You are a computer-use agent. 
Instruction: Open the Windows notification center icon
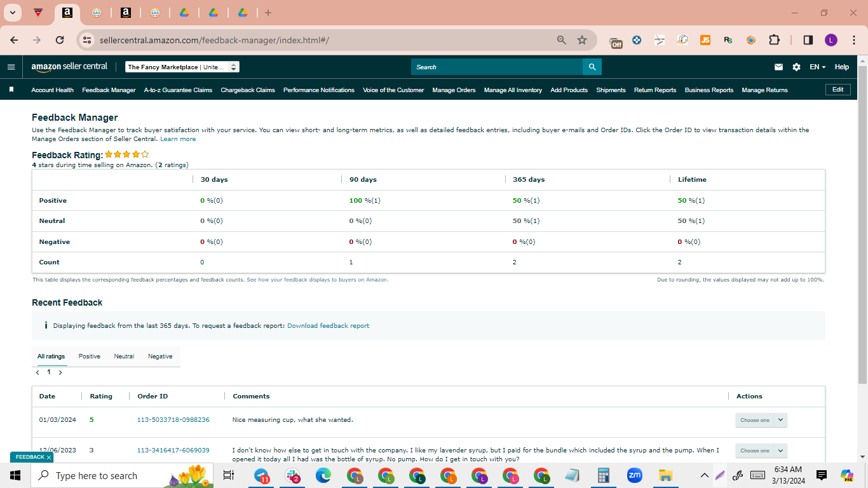point(822,475)
